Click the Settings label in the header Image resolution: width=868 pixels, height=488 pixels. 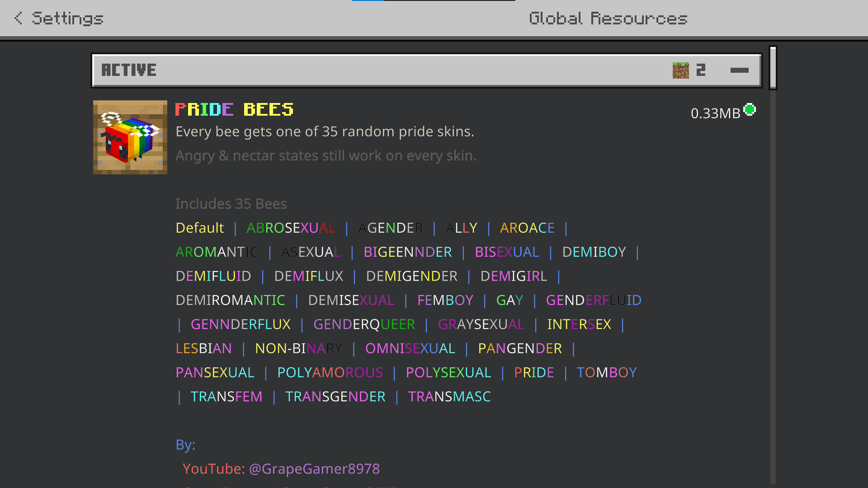pyautogui.click(x=68, y=19)
